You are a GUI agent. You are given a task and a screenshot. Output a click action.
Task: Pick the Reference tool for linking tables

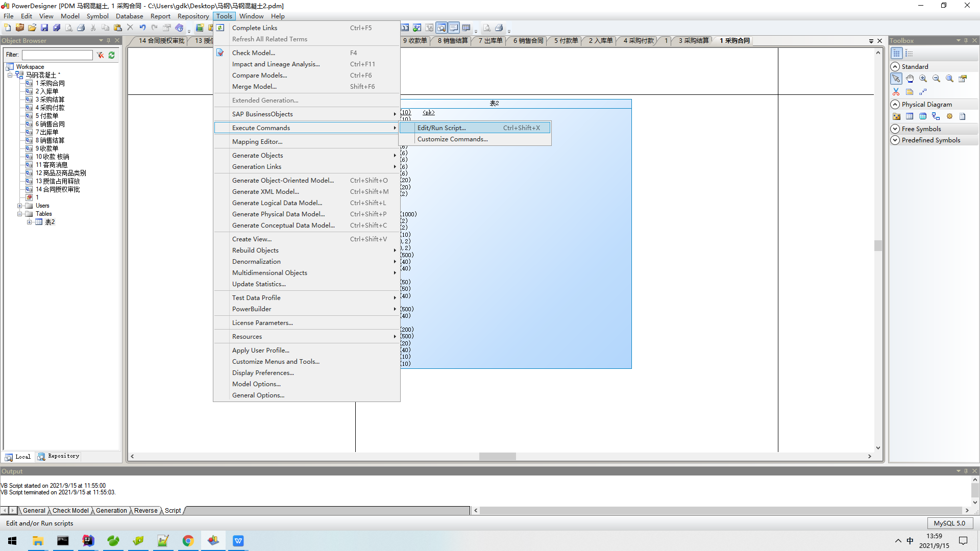[x=936, y=116]
